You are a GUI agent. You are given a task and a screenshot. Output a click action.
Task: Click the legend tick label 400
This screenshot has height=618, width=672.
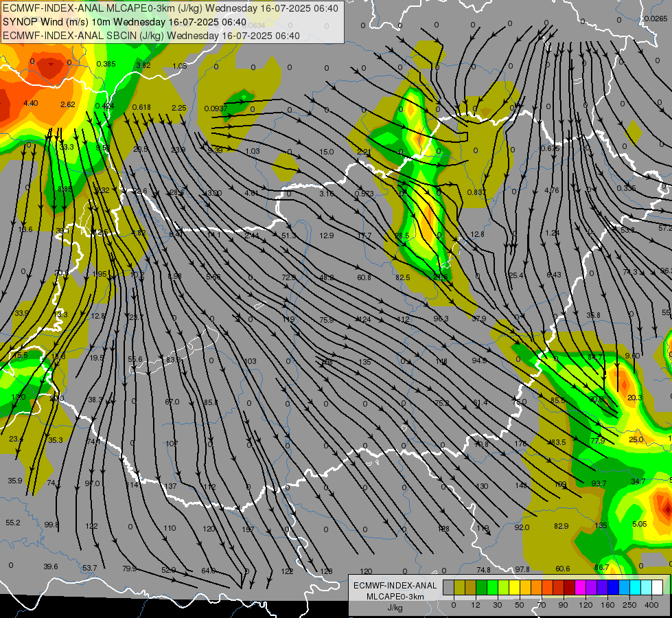(x=651, y=605)
